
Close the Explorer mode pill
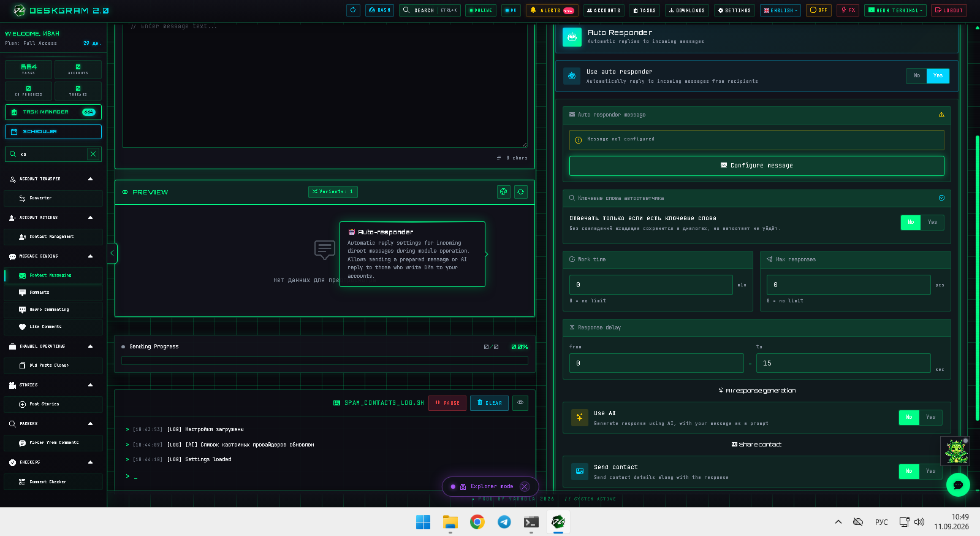click(525, 487)
